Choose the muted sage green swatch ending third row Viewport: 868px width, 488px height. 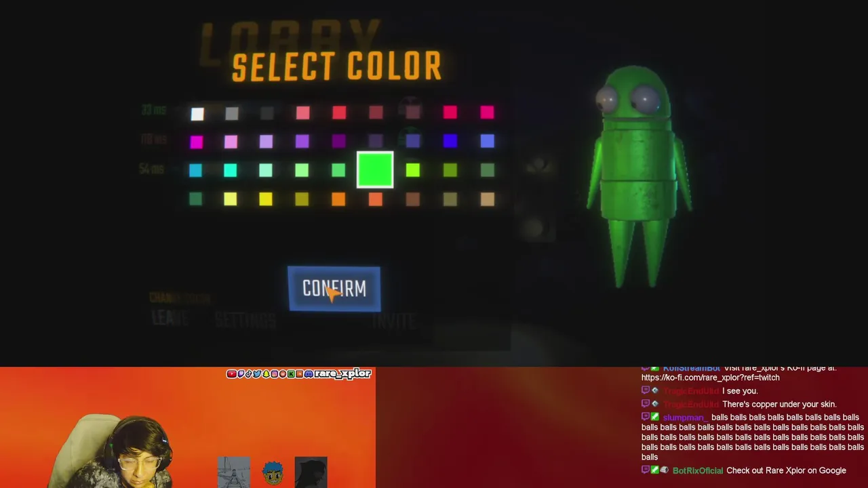tap(487, 170)
